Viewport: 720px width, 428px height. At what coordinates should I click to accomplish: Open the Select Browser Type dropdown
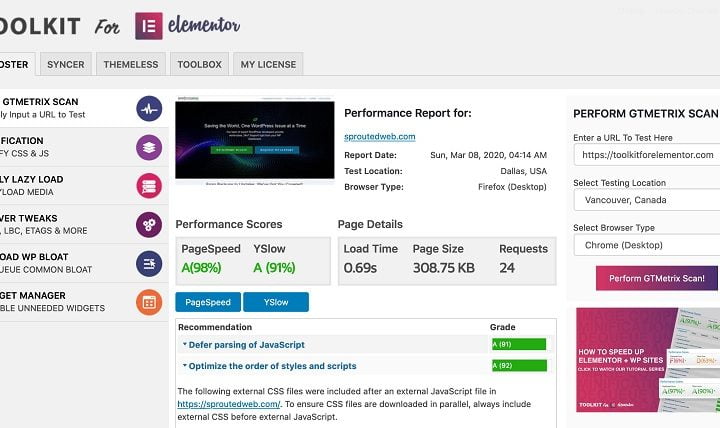tap(647, 245)
